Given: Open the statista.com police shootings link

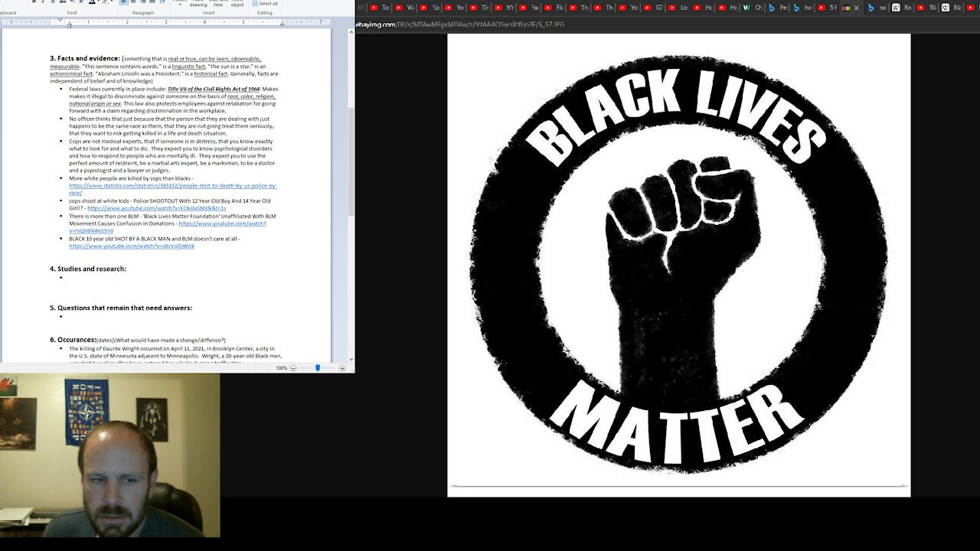Looking at the screenshot, I should pyautogui.click(x=172, y=189).
